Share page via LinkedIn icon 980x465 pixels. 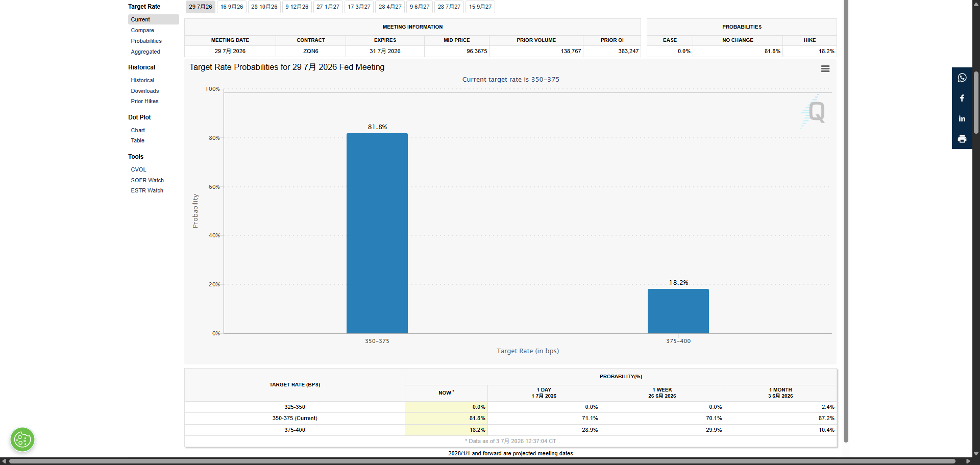[x=962, y=118]
